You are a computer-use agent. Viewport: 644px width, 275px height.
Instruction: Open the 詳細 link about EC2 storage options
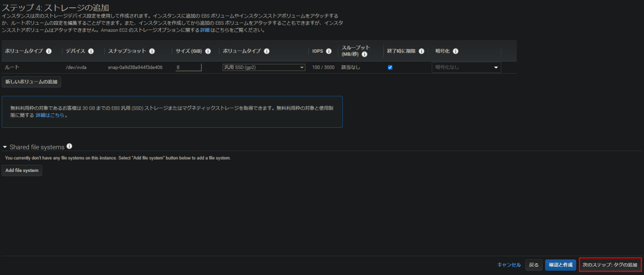(205, 30)
